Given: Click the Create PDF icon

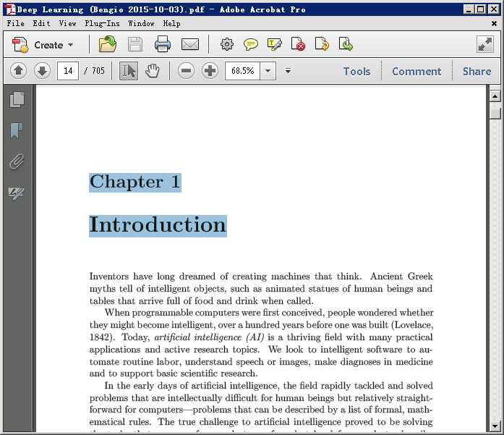Looking at the screenshot, I should point(20,45).
